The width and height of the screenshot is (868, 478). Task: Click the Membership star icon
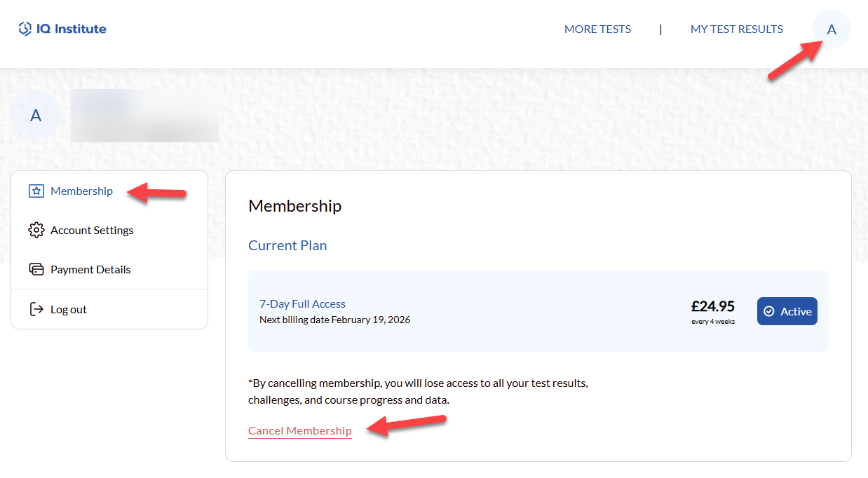click(36, 191)
